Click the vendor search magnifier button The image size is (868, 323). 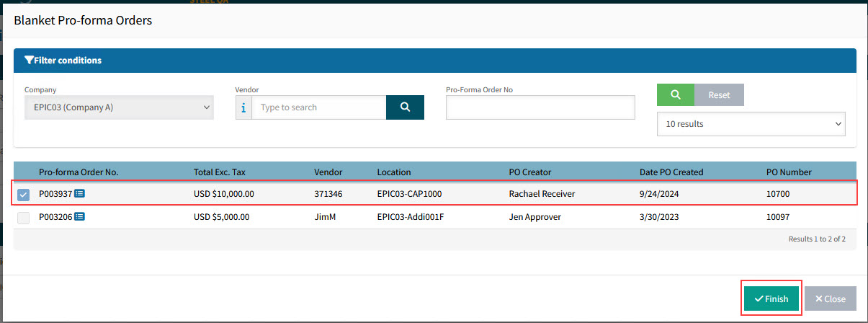pyautogui.click(x=405, y=107)
